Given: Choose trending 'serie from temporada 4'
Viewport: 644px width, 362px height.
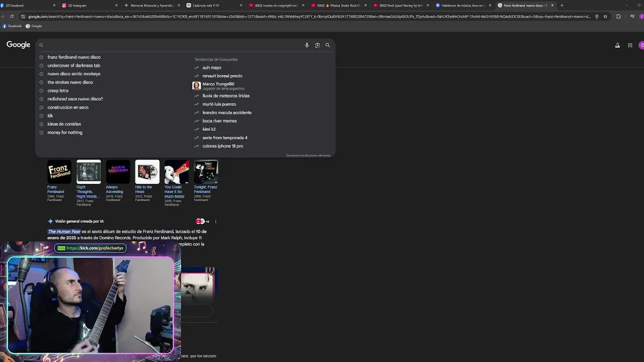Looking at the screenshot, I should [x=225, y=138].
